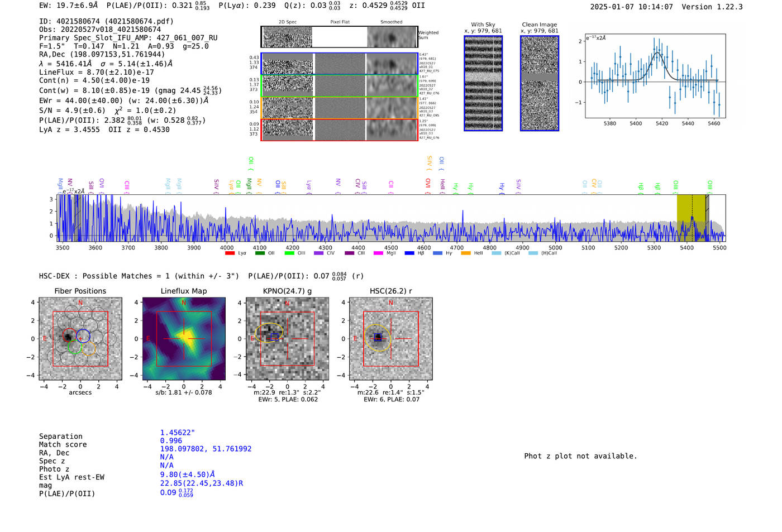Select the green-bordered fiber row 427_RU_076
Image resolution: width=782 pixels, height=532 pixels.
point(339,85)
